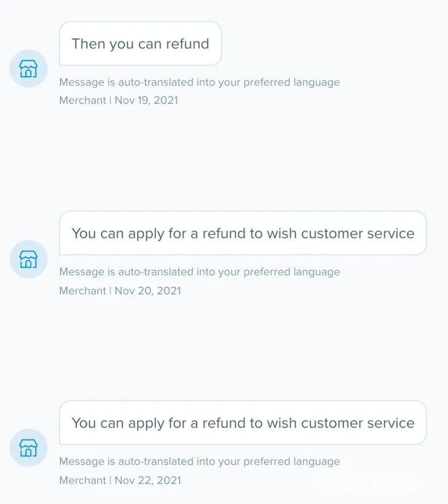
Task: Select the refund message bubble dated Nov 22
Action: click(243, 423)
